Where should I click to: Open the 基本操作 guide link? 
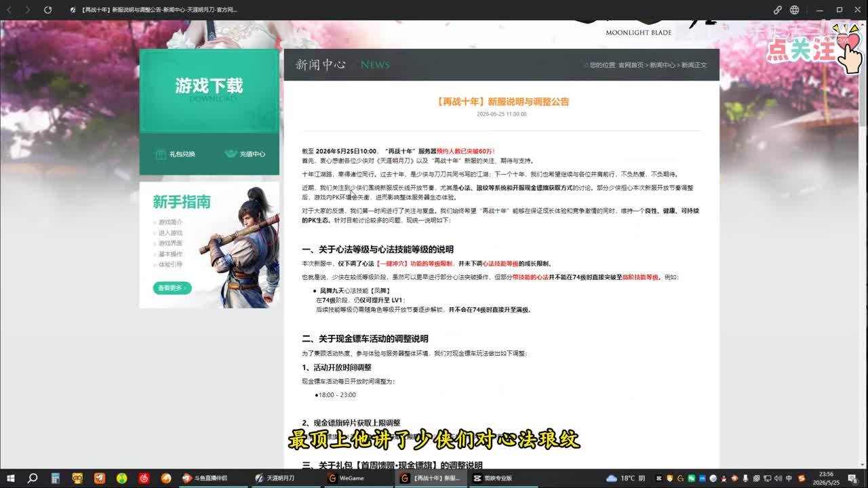[170, 253]
